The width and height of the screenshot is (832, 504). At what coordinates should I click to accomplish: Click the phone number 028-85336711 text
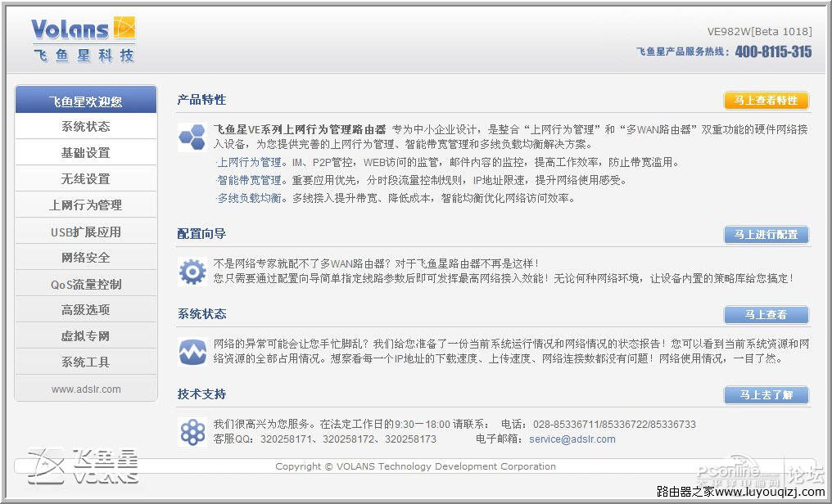[566, 424]
